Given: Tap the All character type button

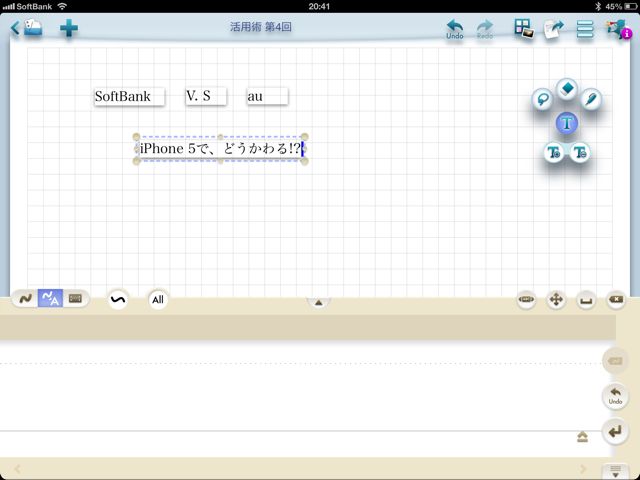Looking at the screenshot, I should [158, 300].
